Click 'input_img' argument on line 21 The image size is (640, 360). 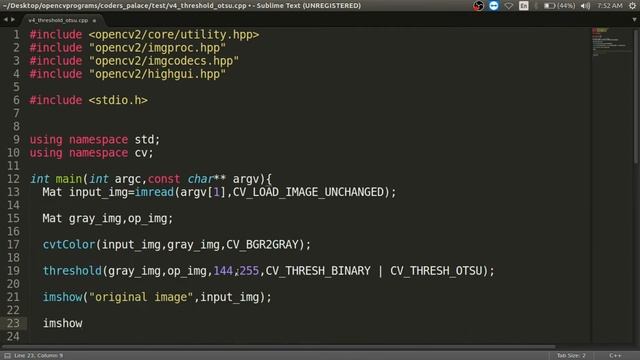point(229,297)
